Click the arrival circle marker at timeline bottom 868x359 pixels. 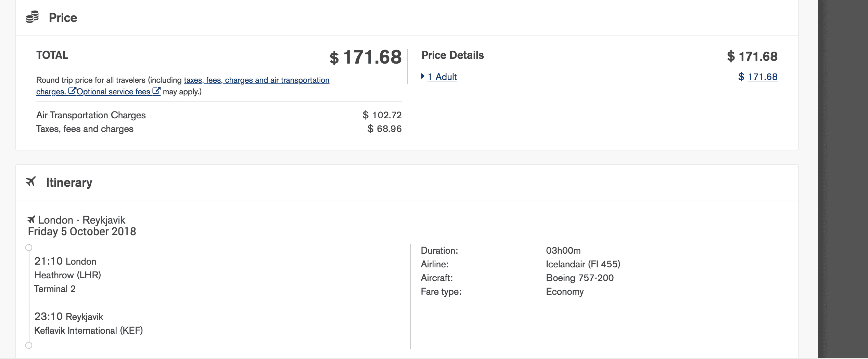(29, 345)
